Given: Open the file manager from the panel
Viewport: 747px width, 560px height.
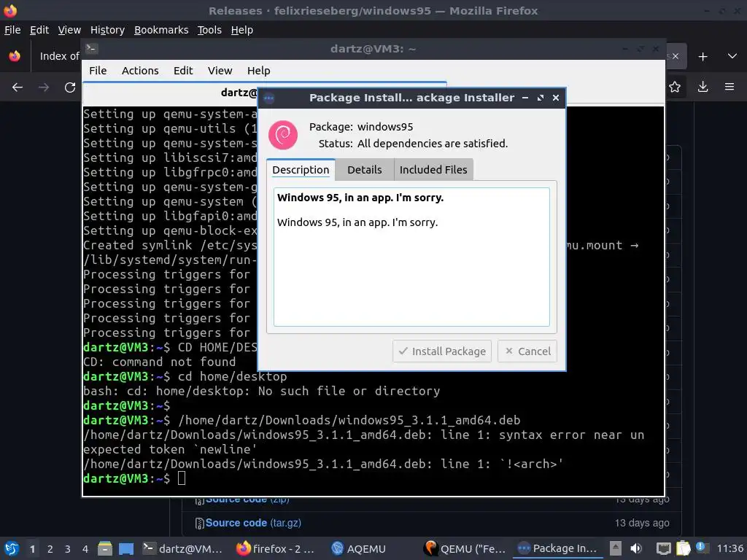Looking at the screenshot, I should click(x=105, y=548).
